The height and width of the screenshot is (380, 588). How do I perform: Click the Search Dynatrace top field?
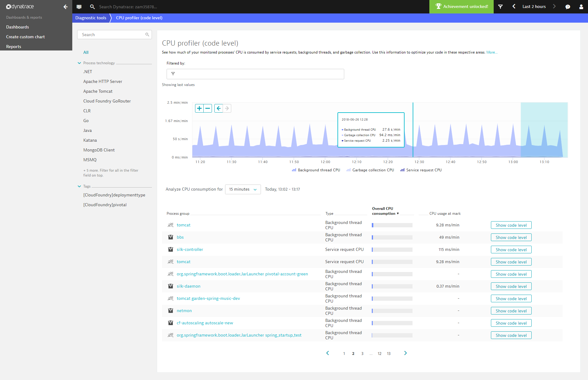(128, 7)
